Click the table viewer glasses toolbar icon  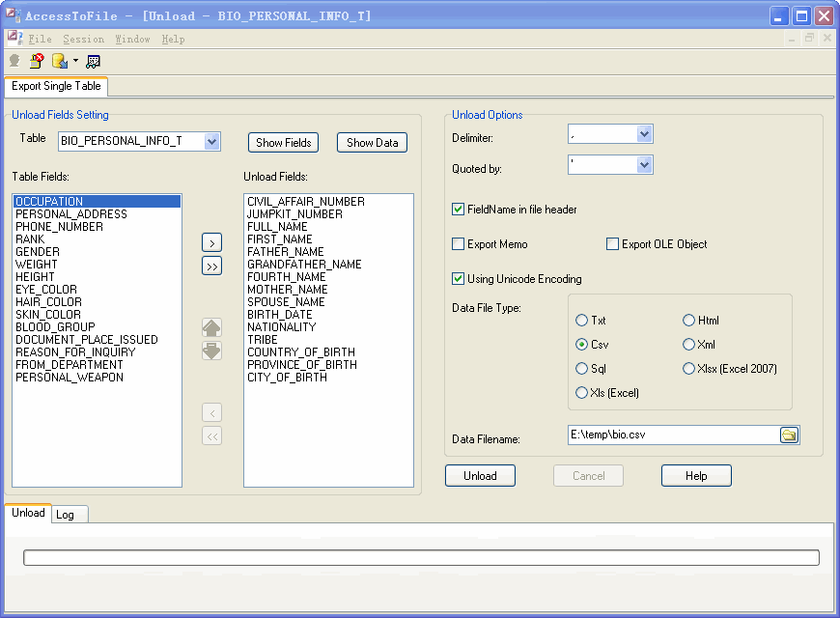[x=94, y=62]
